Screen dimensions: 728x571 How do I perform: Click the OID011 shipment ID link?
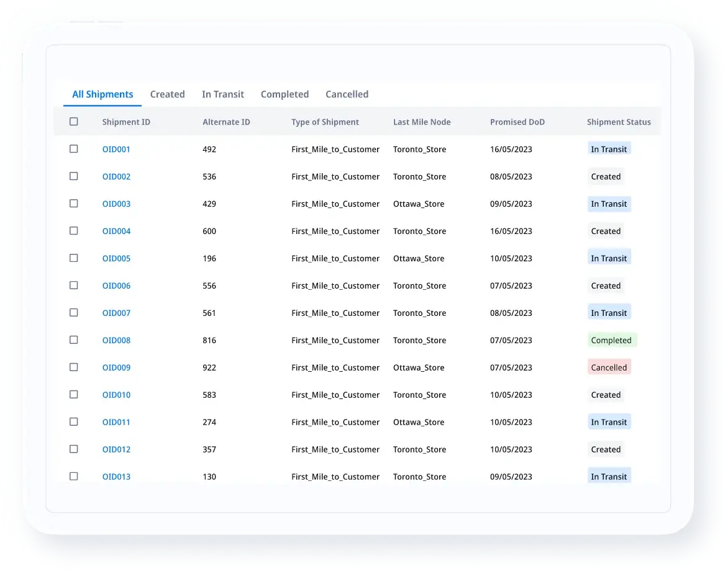[116, 423]
